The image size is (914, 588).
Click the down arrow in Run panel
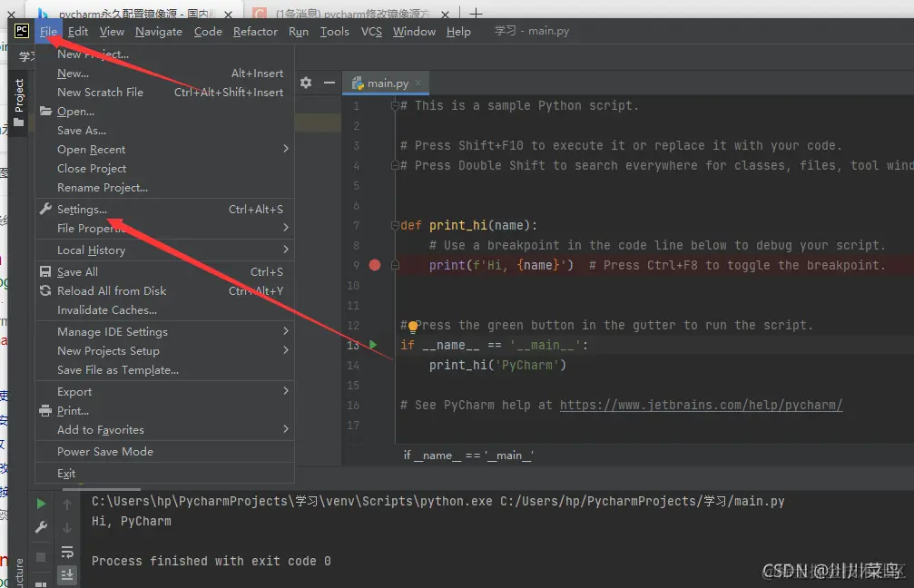click(x=67, y=528)
